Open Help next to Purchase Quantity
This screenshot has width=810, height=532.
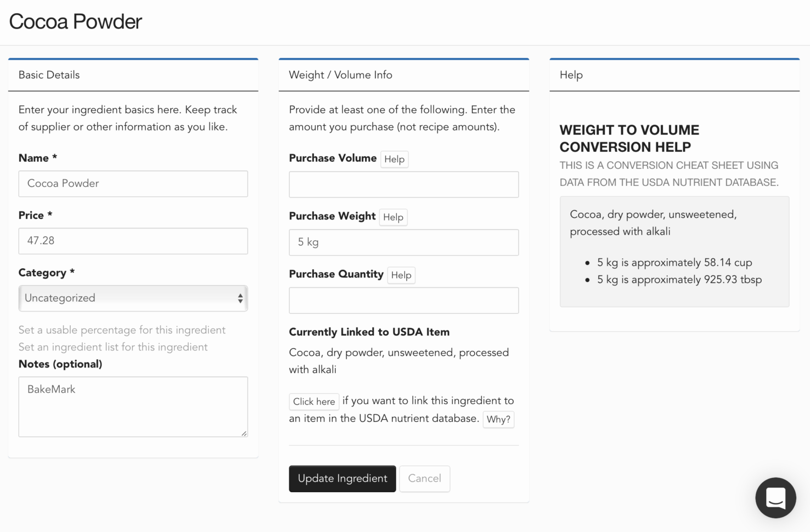pos(401,275)
